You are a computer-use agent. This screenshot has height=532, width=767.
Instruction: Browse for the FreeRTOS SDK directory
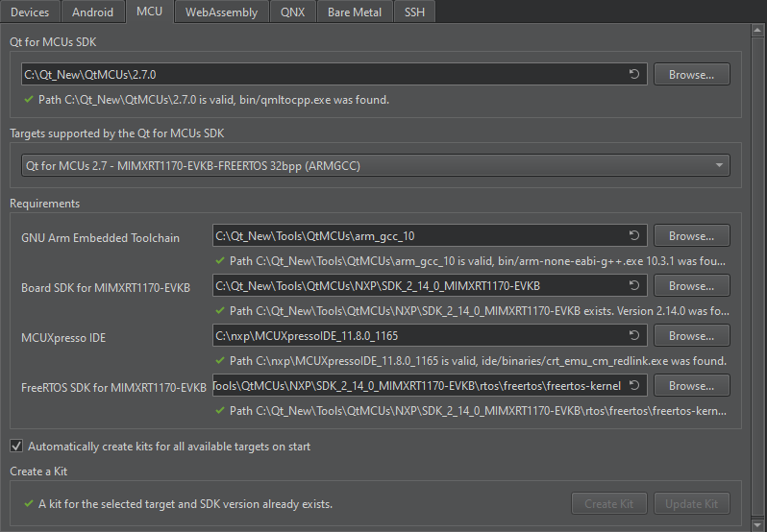[x=691, y=386]
